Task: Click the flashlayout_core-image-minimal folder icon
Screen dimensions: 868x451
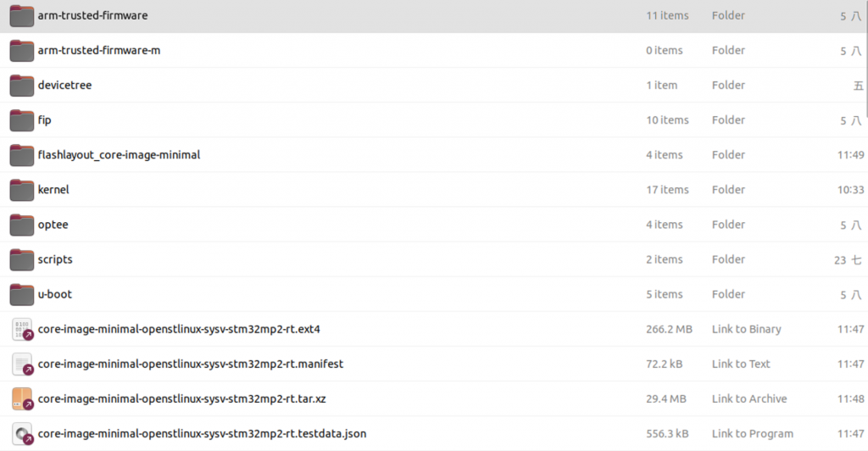Action: pyautogui.click(x=21, y=155)
